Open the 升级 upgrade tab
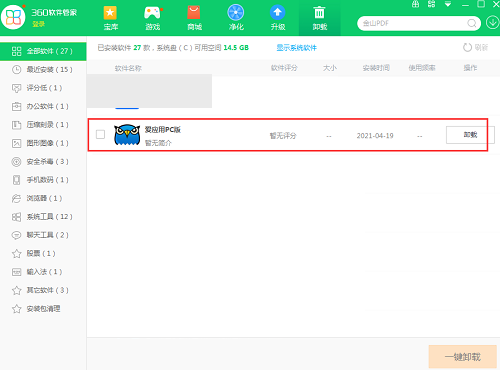Viewport: 500px width, 370px height. (278, 18)
